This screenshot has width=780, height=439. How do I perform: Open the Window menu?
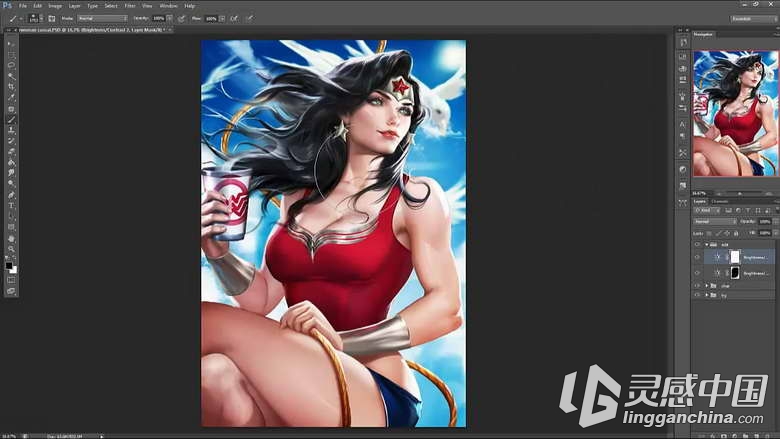pyautogui.click(x=168, y=6)
